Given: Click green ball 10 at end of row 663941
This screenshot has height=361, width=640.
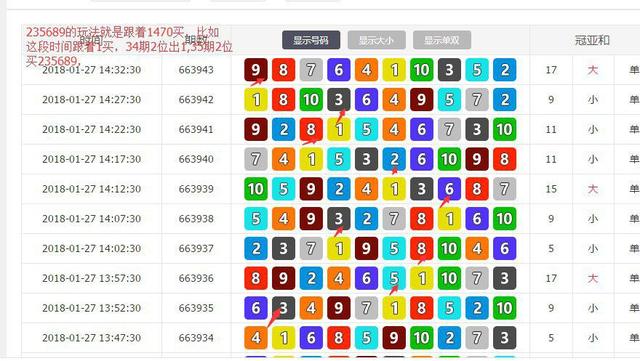Looking at the screenshot, I should point(504,129).
